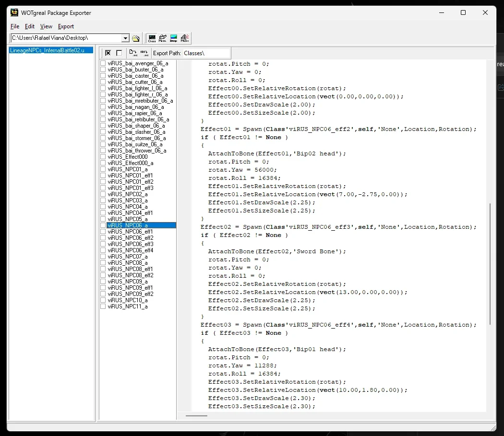This screenshot has height=436, width=504.
Task: Open the browse folder icon beside path
Action: 136,38
